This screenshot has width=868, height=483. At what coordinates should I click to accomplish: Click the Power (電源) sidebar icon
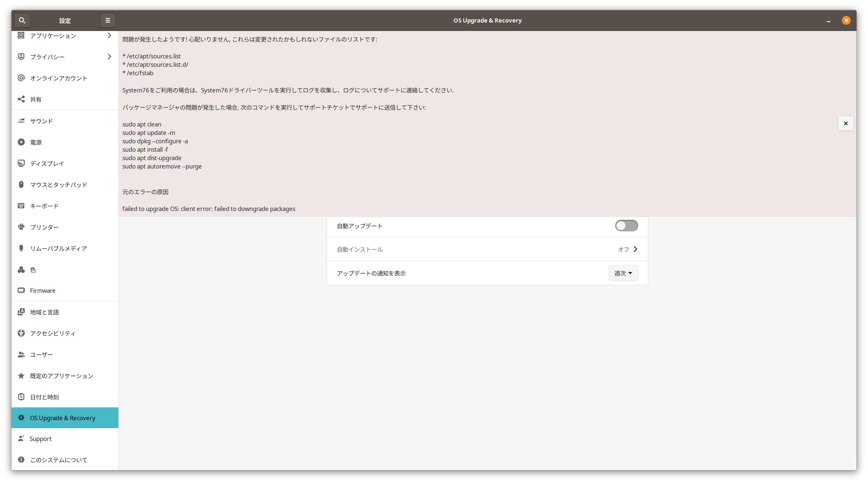coord(21,142)
